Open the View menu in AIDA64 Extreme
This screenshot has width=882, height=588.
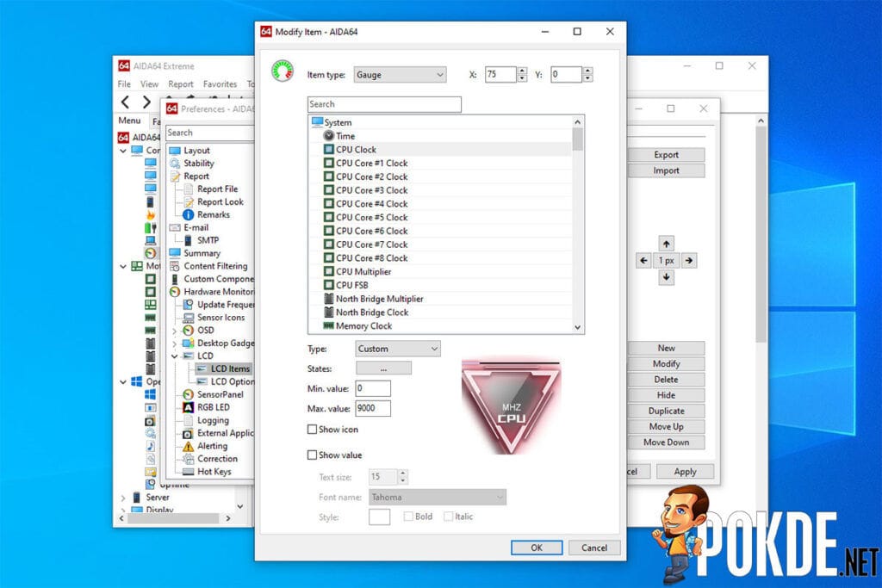pyautogui.click(x=149, y=84)
